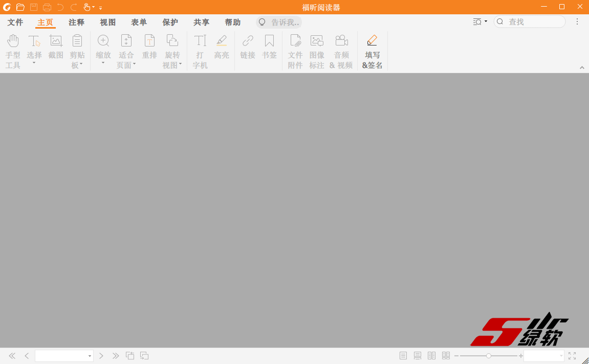Viewport: 589px width, 364px height.
Task: Open the 文件 file menu
Action: [15, 22]
